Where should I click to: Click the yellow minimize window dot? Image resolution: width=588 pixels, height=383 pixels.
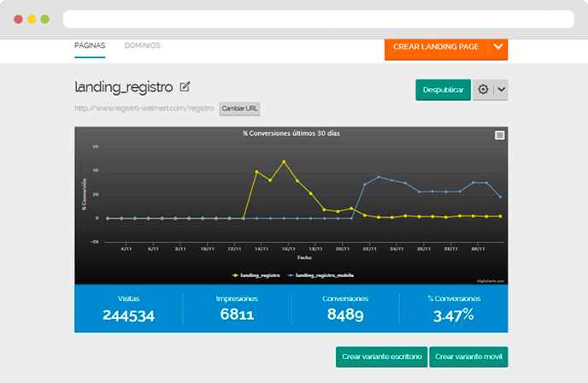(x=32, y=19)
